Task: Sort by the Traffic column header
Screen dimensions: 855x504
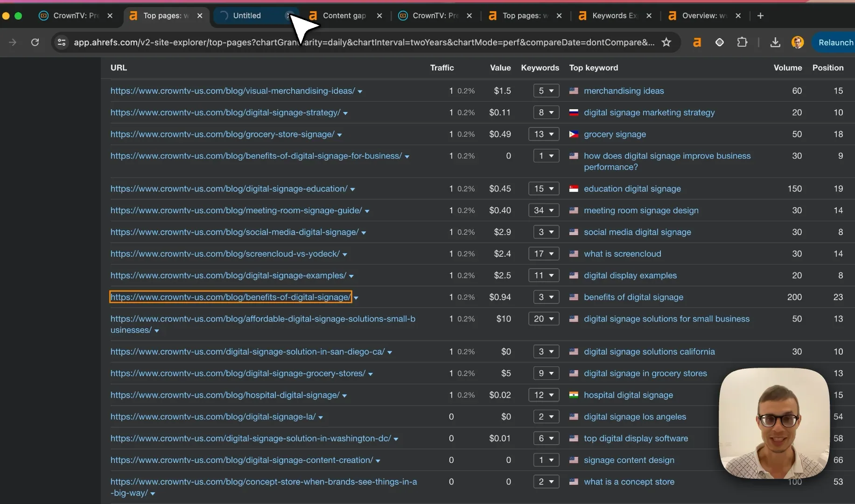Action: click(x=442, y=68)
